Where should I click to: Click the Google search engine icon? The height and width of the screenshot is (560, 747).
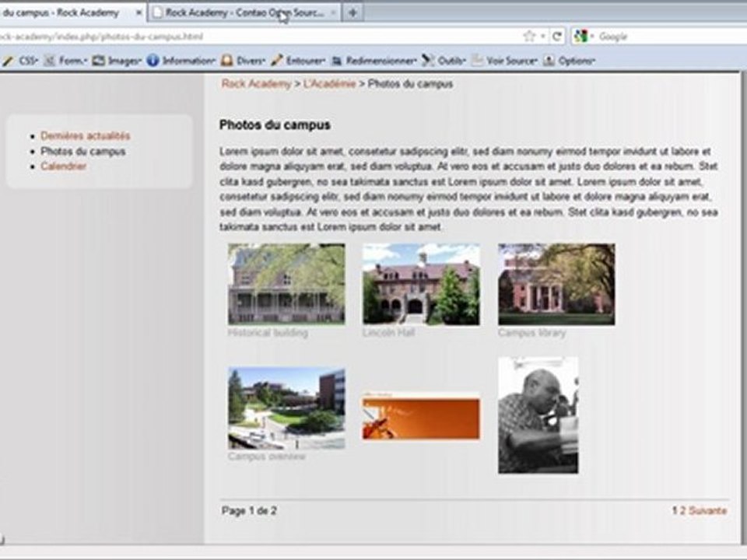click(580, 37)
